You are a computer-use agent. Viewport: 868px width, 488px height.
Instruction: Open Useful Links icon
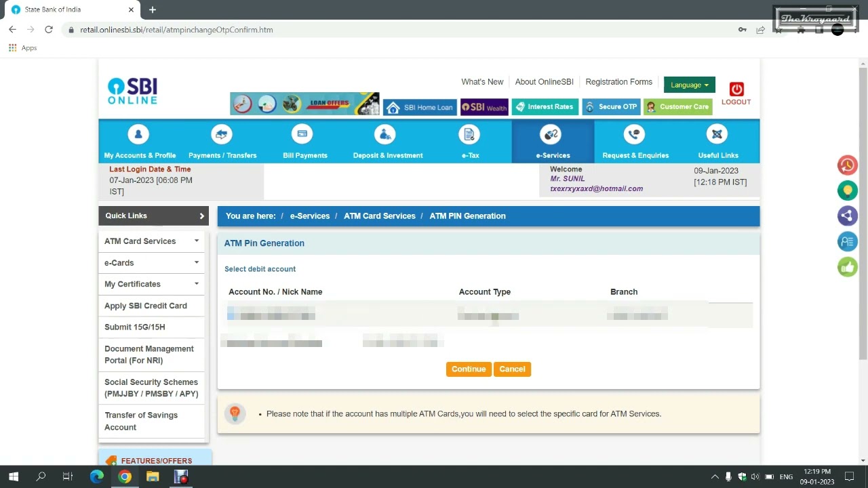coord(717,134)
